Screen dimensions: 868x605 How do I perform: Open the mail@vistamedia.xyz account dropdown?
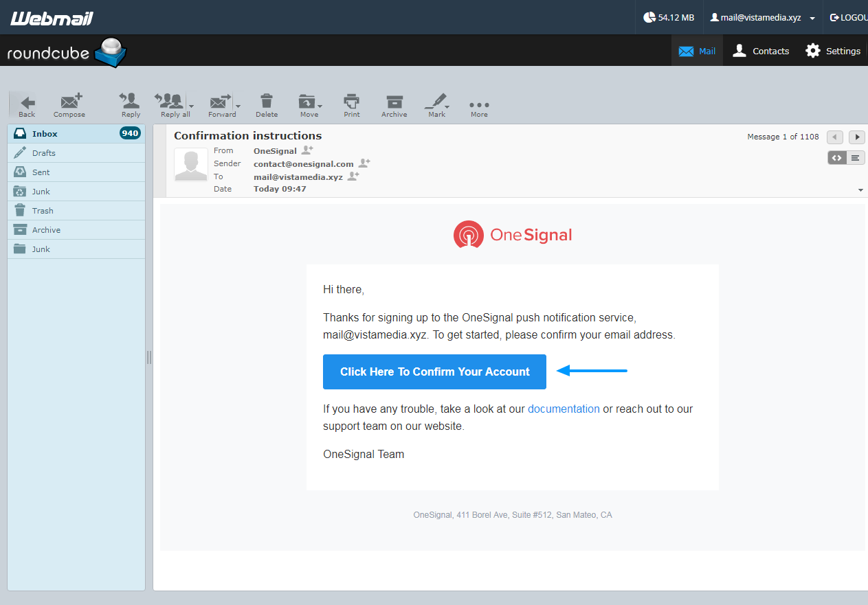point(763,18)
